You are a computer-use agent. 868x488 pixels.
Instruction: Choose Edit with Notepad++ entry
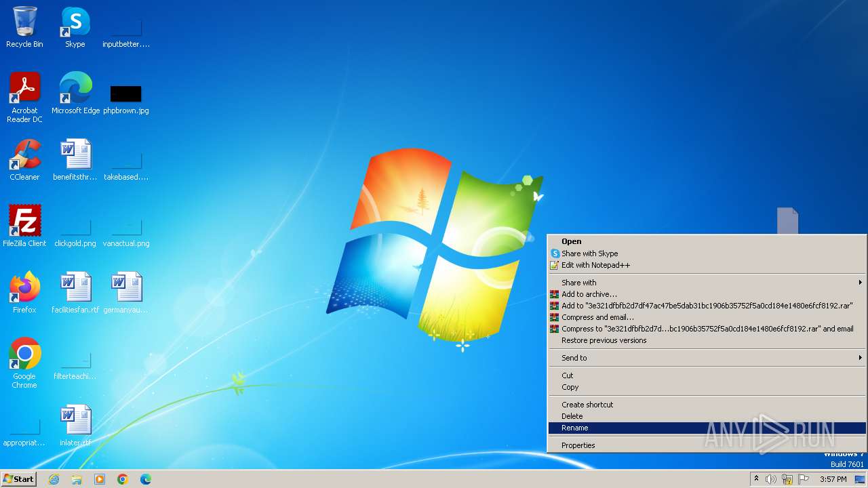coord(707,265)
